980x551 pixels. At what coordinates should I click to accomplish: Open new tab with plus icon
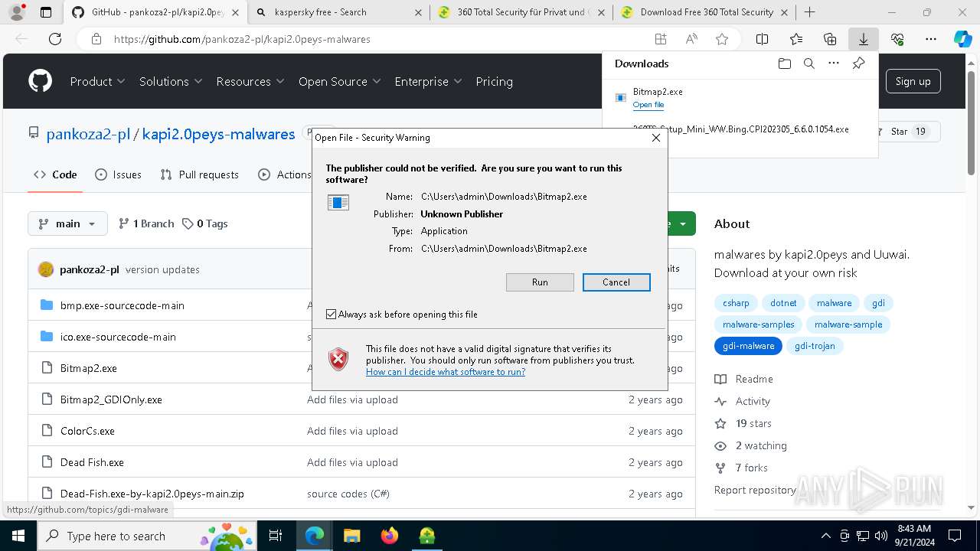coord(809,12)
